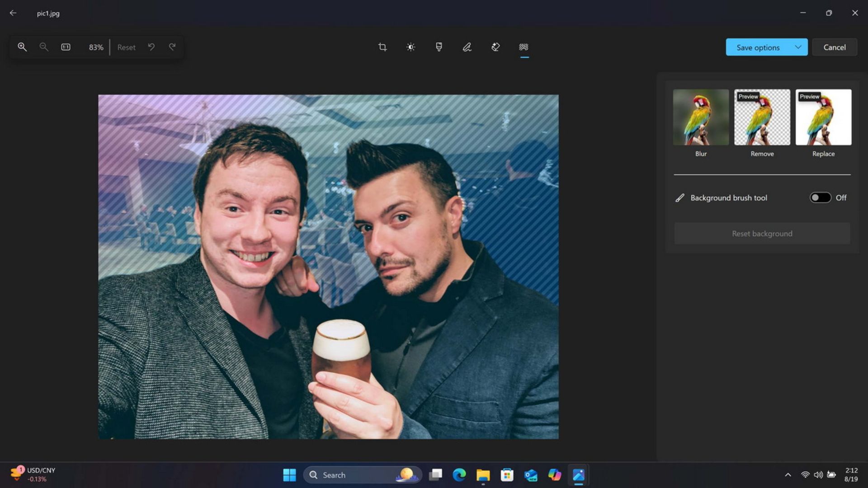Click the Blur background option
The height and width of the screenshot is (488, 868).
(x=700, y=117)
